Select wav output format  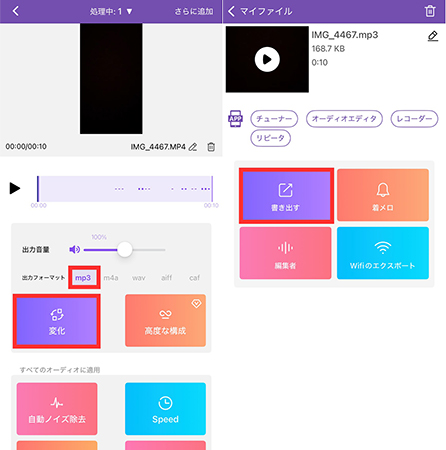[139, 278]
